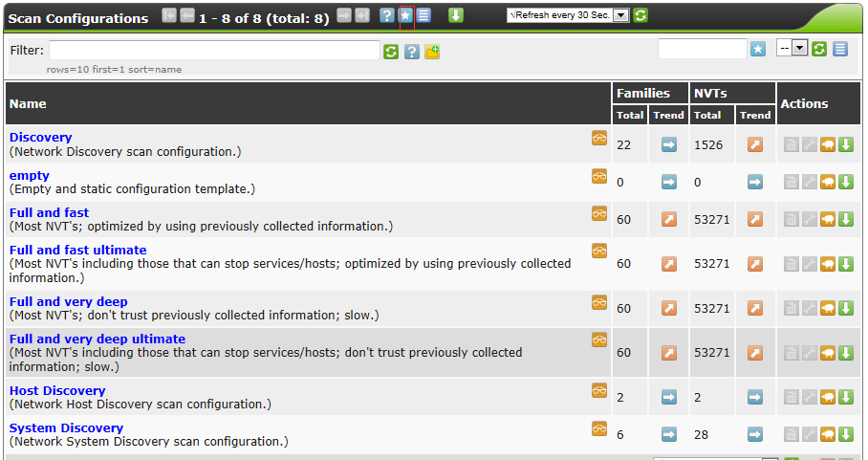This screenshot has width=868, height=460.
Task: Clone the Discovery scan config
Action: 828,144
